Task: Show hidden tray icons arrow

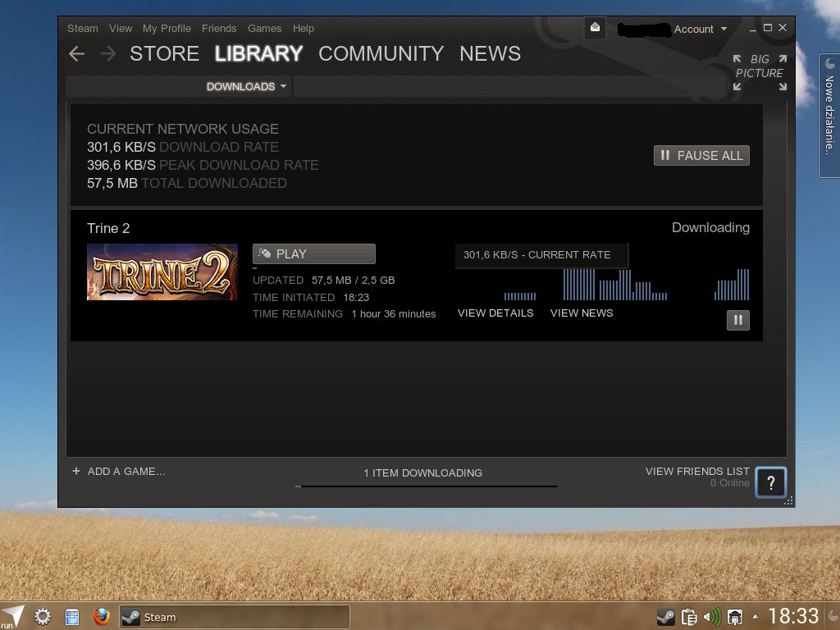Action: (x=756, y=617)
